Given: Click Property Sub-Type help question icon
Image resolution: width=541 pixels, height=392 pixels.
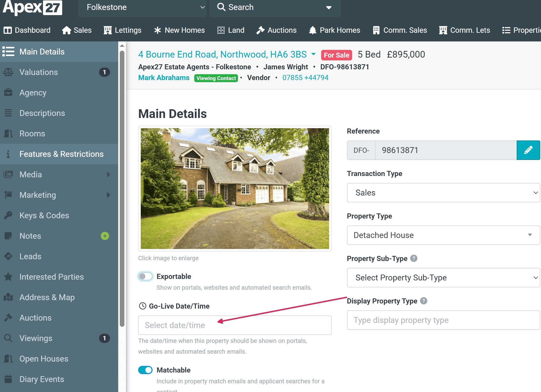Looking at the screenshot, I should (414, 258).
